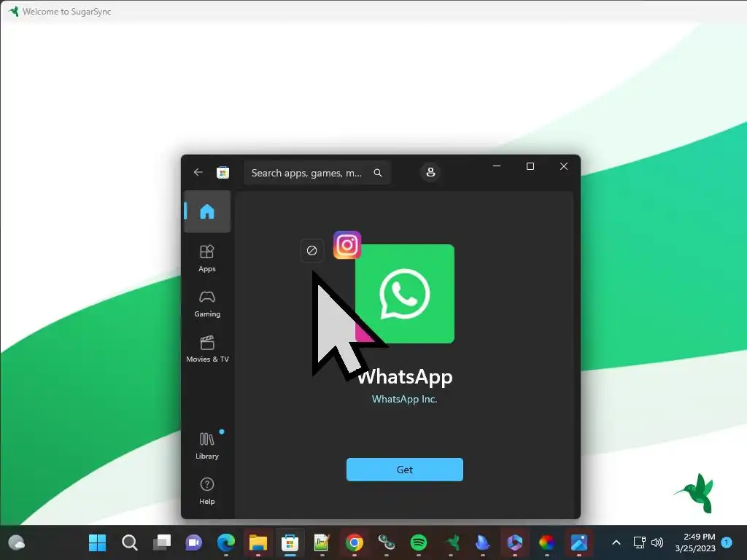Open volume control in system tray
The height and width of the screenshot is (560, 747).
click(657, 542)
